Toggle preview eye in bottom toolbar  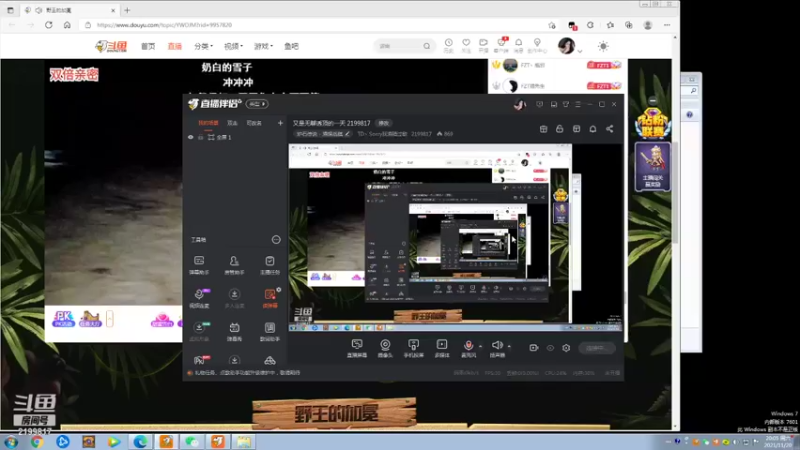click(550, 348)
